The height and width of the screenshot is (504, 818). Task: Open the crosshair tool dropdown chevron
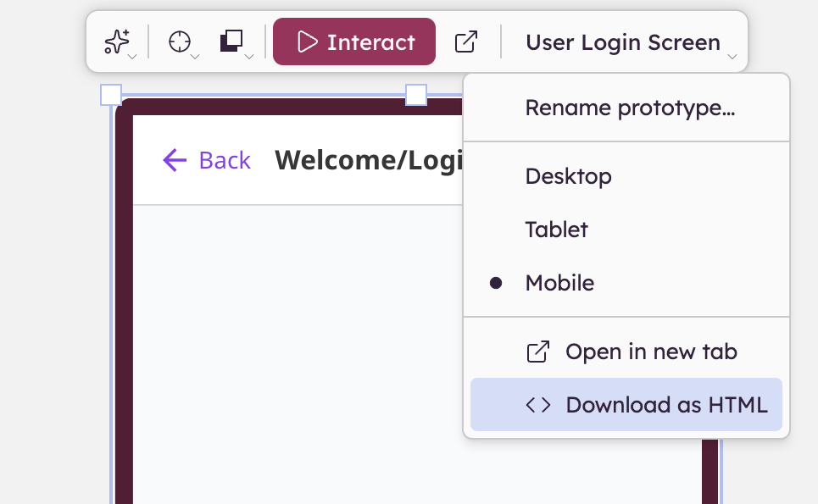(195, 57)
